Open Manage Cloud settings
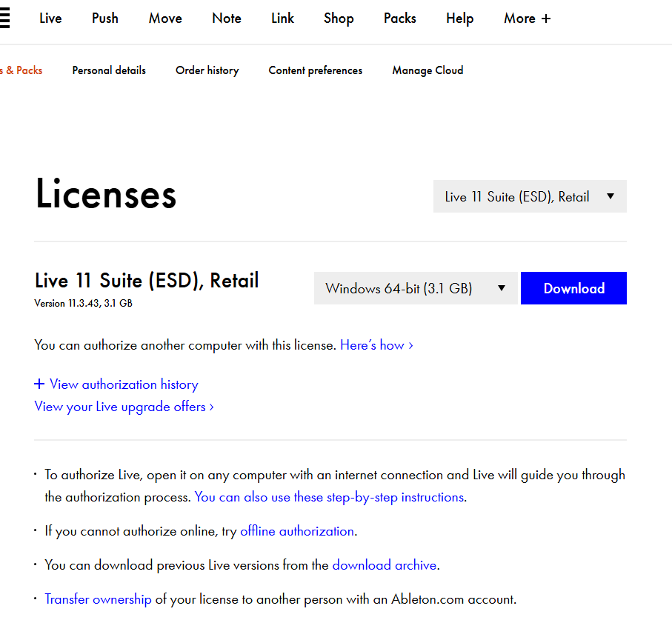This screenshot has height=620, width=672. pos(428,70)
